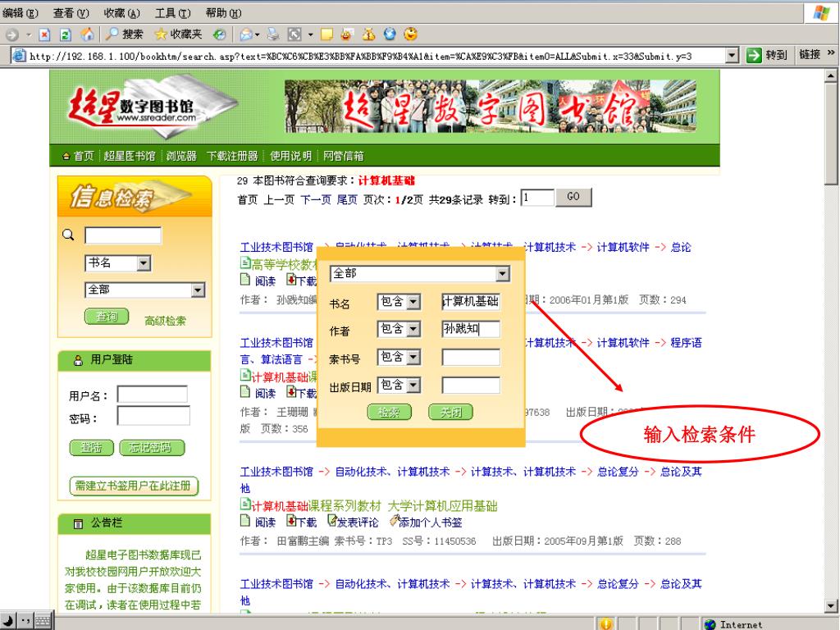840x630 pixels.
Task: Click the Print toolbar icon
Action: (274, 34)
